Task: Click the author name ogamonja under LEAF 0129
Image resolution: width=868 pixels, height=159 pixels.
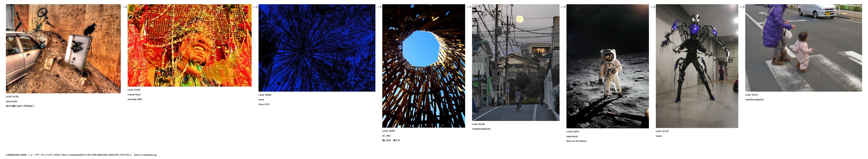Action: pyautogui.click(x=11, y=101)
